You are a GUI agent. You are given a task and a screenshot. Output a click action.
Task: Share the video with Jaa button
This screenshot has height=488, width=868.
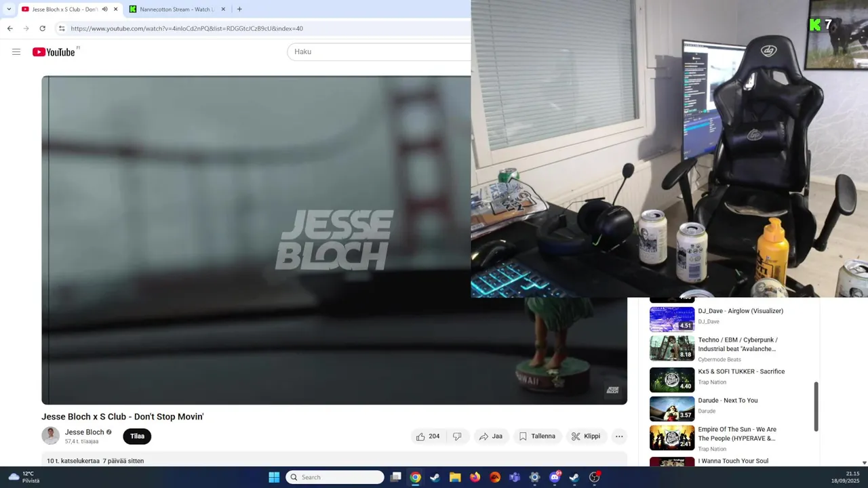pos(490,436)
